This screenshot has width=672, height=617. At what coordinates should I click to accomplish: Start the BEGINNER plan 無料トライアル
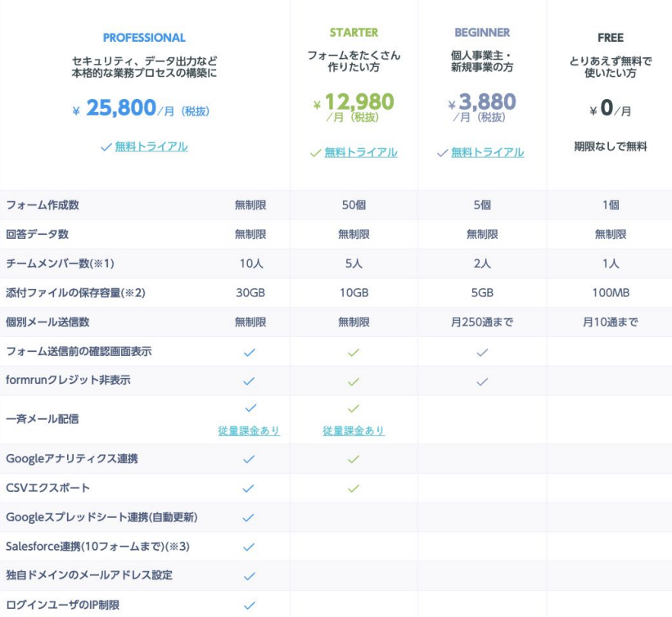click(x=487, y=152)
